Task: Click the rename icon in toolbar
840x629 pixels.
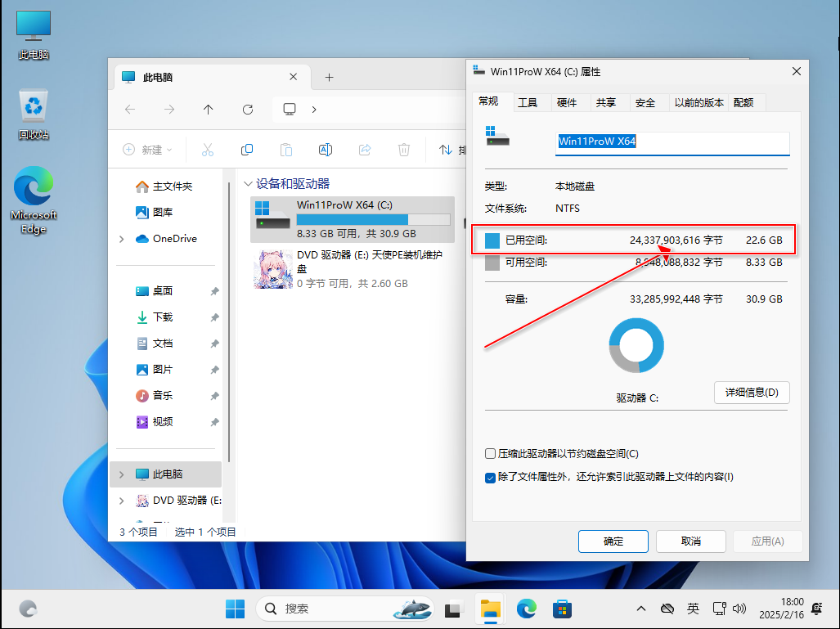Action: pyautogui.click(x=326, y=150)
